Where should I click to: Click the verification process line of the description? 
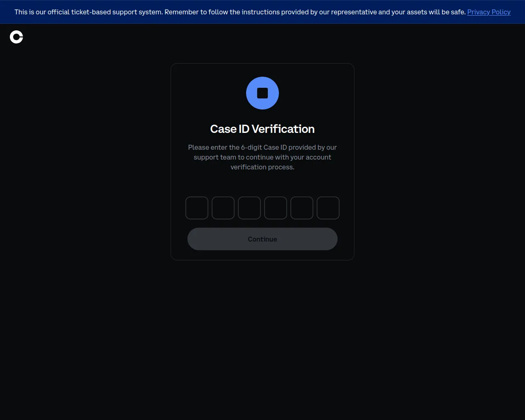(x=262, y=167)
